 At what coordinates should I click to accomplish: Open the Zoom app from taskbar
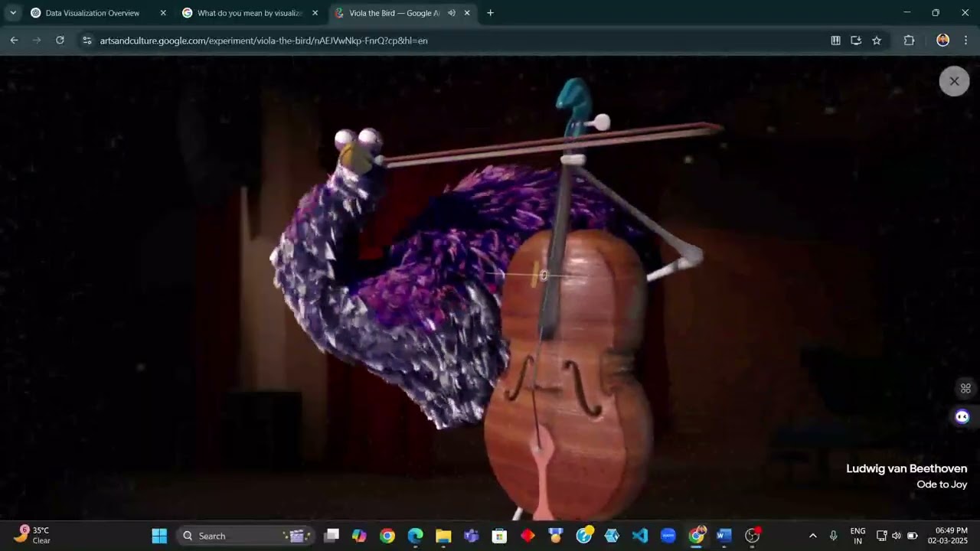(668, 536)
